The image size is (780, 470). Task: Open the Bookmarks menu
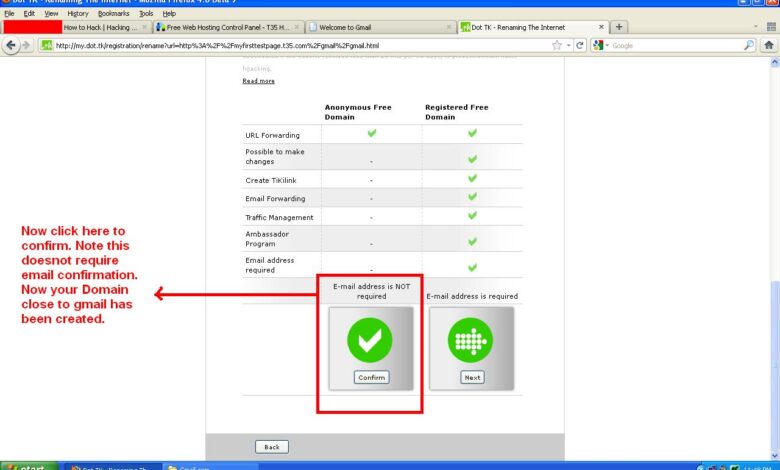[112, 13]
